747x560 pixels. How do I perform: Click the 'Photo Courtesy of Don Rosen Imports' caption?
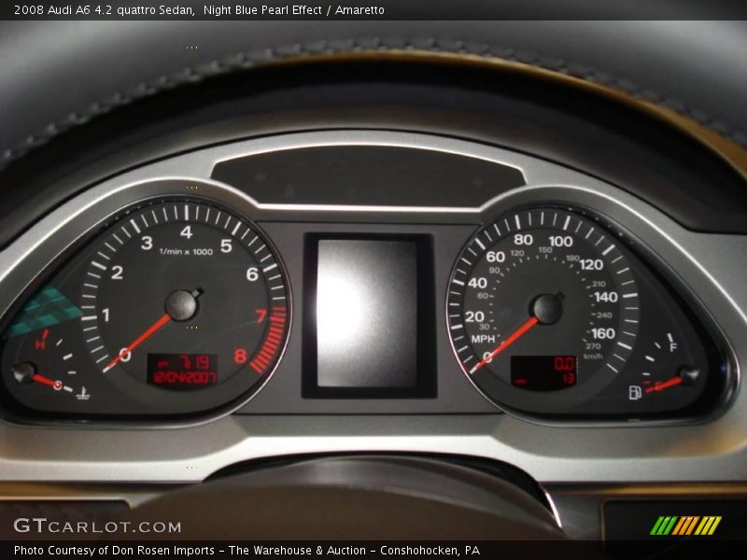point(114,551)
